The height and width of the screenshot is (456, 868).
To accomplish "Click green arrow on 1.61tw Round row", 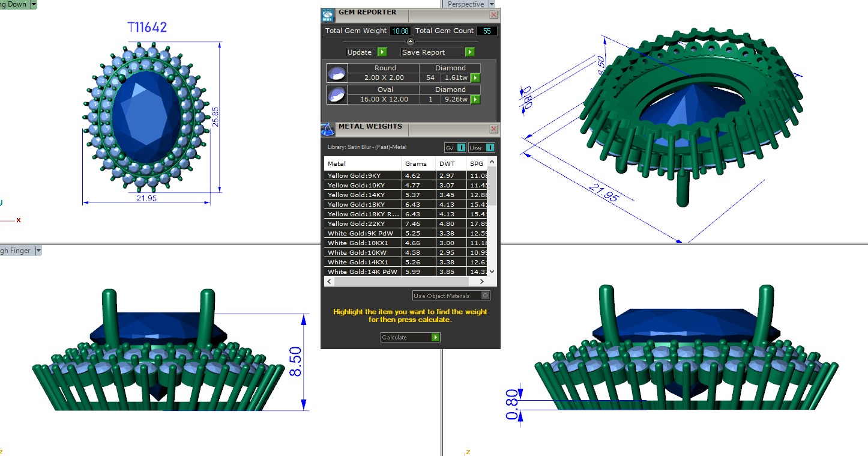I will coord(475,78).
